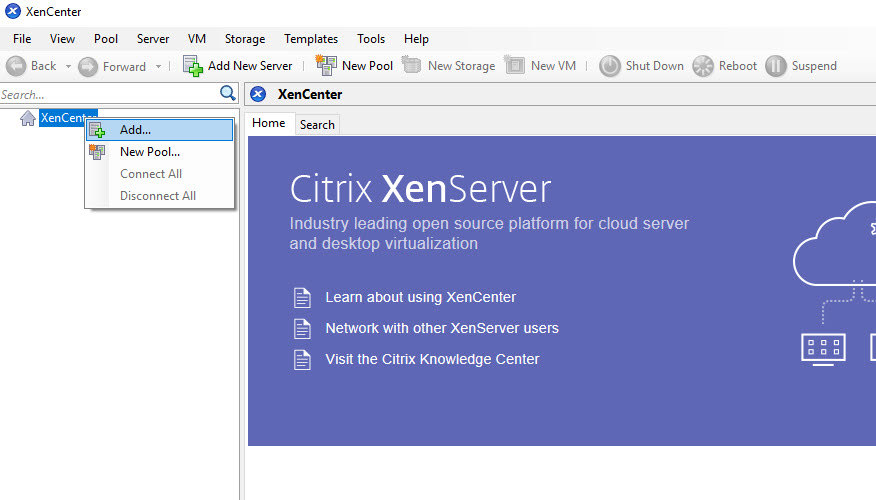876x500 pixels.
Task: Visit the Citrix Knowledge Center link
Action: point(432,359)
